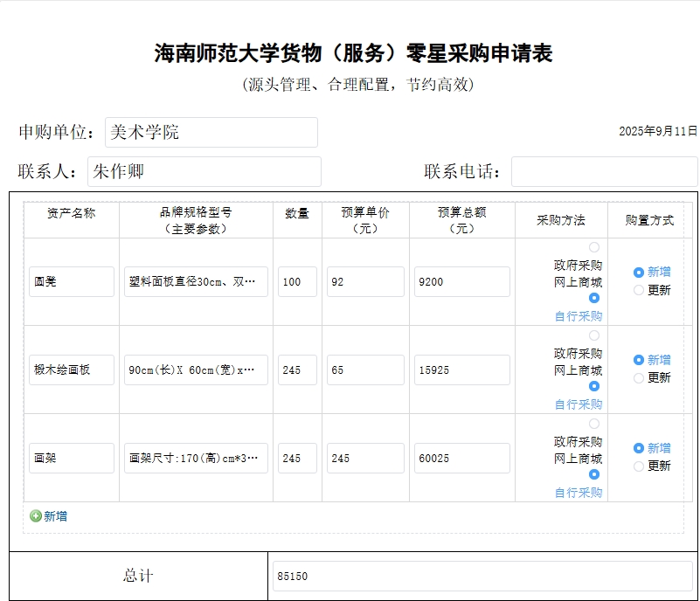Viewport: 700px width, 601px height.
Task: Select 自行采购 radio in 椴木绘画板 row
Action: (x=594, y=386)
